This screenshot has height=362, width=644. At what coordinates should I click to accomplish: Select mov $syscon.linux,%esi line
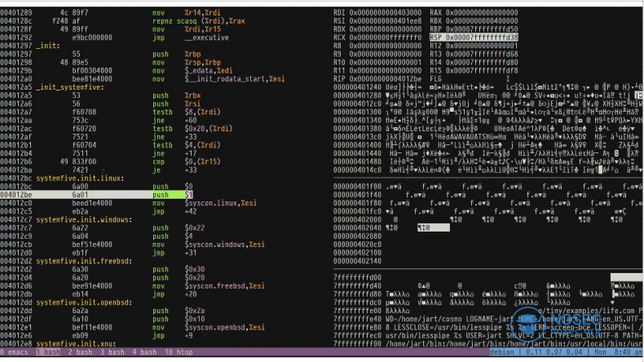pos(205,203)
